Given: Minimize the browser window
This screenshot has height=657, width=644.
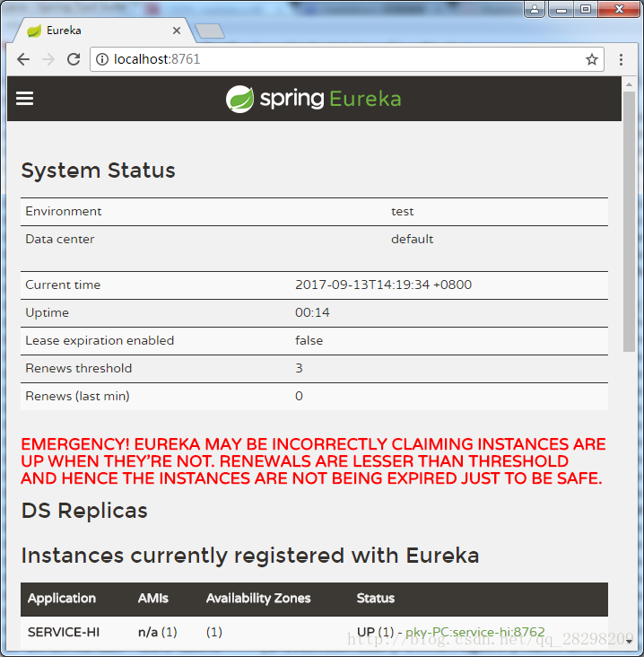Looking at the screenshot, I should point(561,9).
